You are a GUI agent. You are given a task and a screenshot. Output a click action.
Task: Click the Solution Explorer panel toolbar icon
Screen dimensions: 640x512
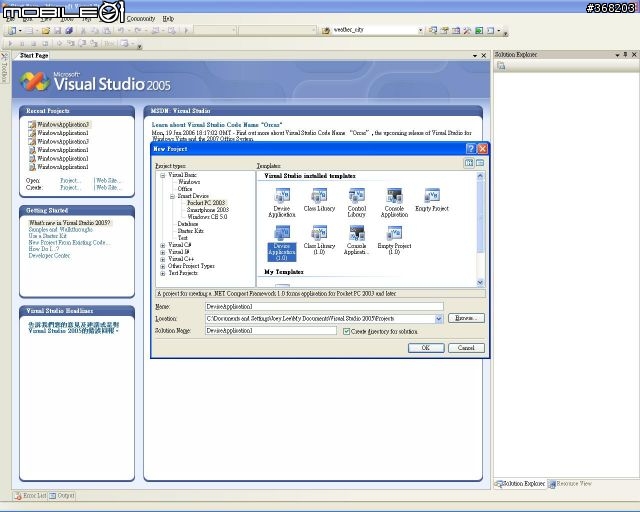(x=501, y=66)
